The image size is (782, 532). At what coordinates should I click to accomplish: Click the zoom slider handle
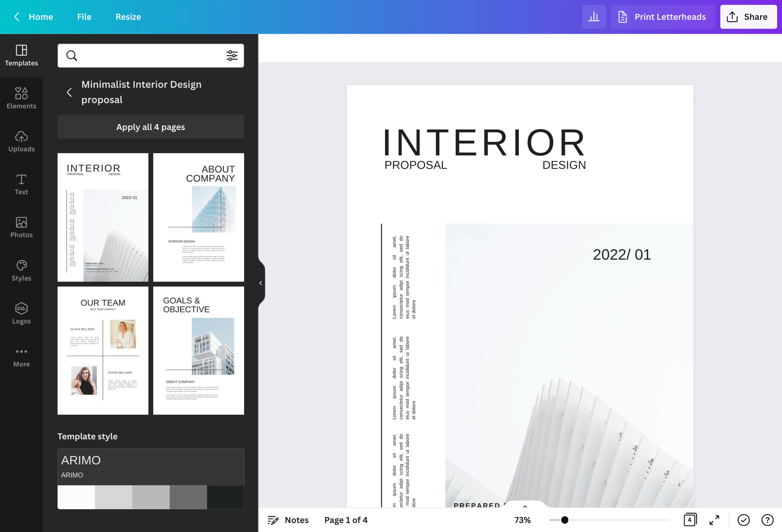pos(565,520)
